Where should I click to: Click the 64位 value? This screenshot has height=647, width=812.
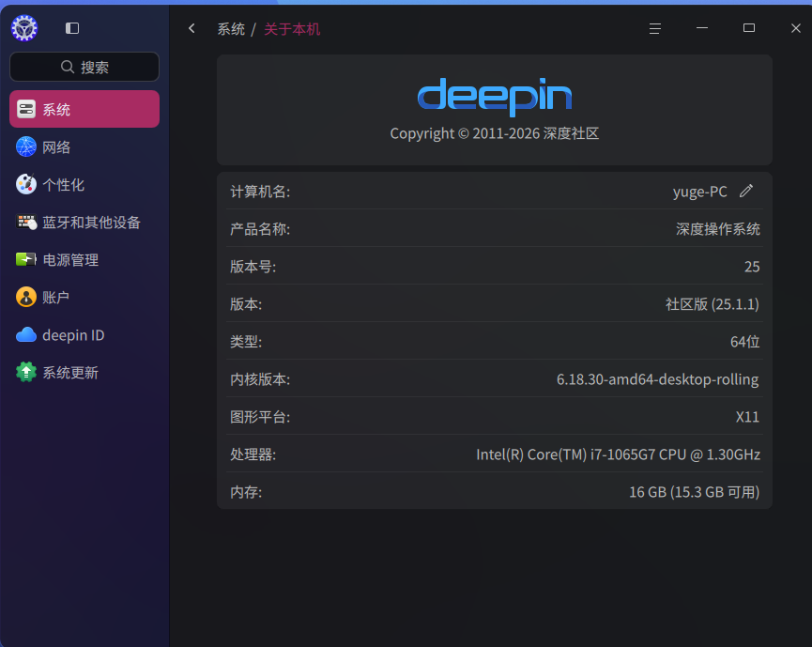click(744, 342)
